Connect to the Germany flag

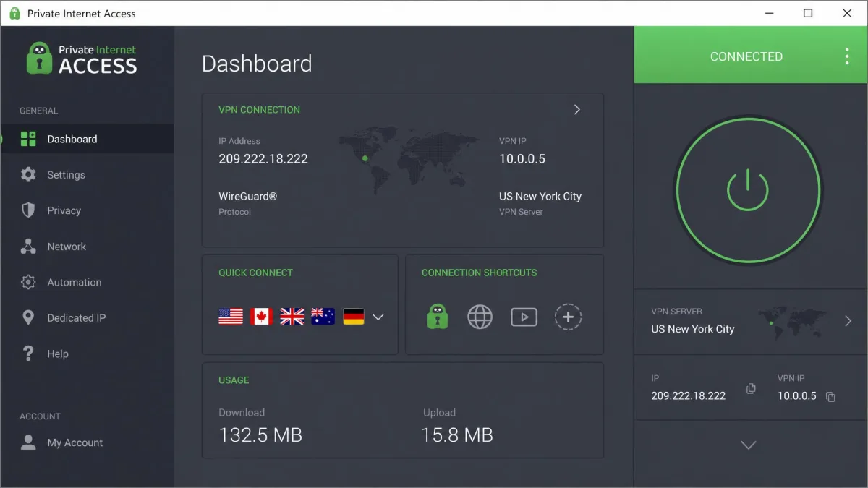[354, 317]
